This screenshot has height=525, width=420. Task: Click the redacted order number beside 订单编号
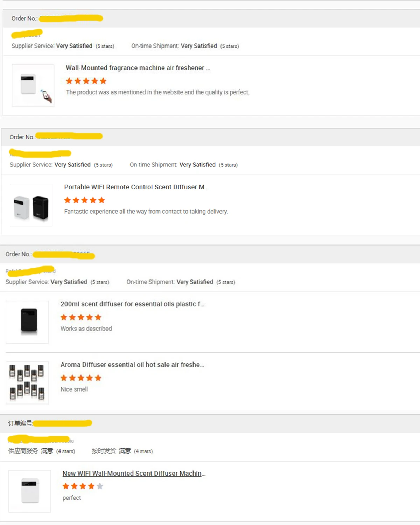pos(62,423)
